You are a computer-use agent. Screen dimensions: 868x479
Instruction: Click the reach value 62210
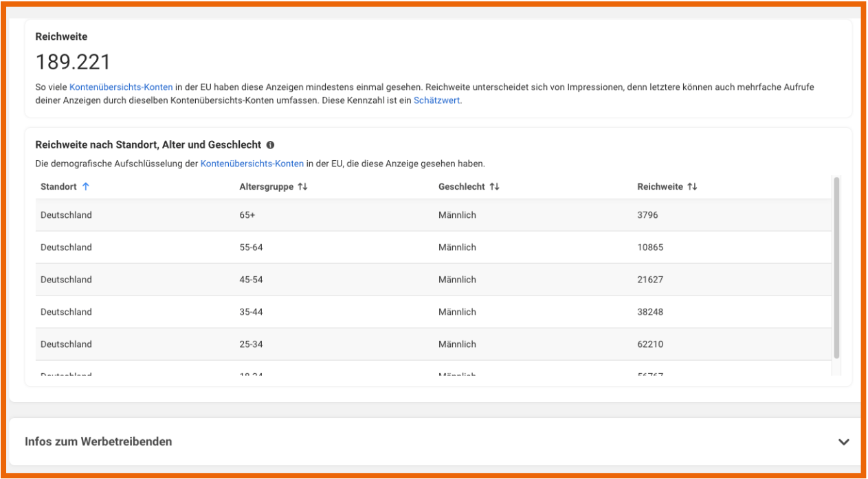point(650,344)
